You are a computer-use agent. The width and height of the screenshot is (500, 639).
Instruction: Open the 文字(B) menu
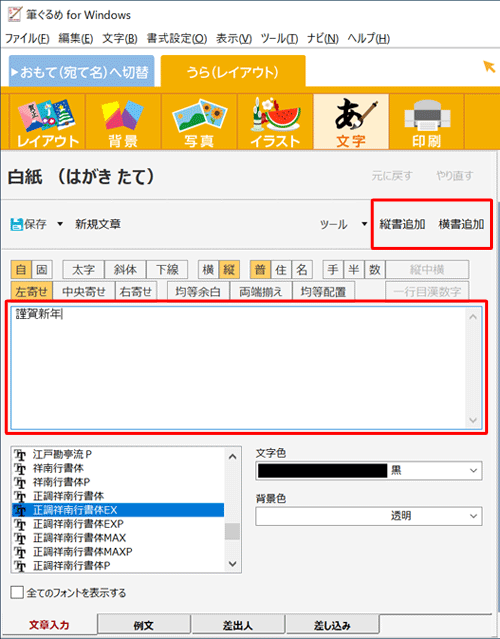119,38
